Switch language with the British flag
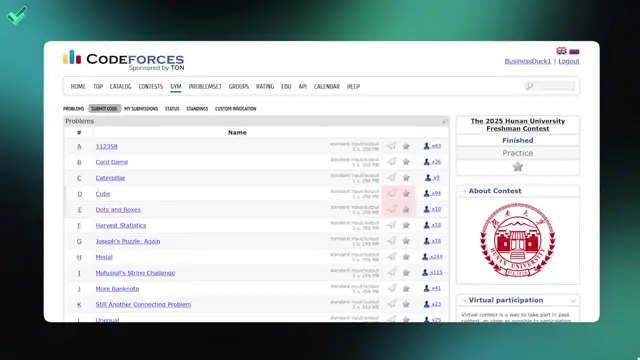This screenshot has height=360, width=640. tap(561, 51)
